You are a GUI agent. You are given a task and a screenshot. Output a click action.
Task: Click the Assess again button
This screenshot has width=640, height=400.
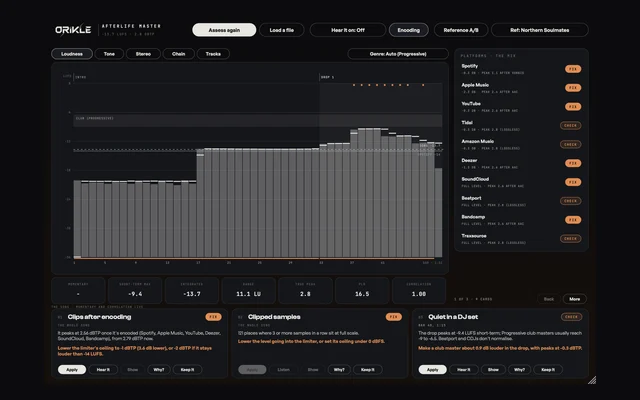coord(224,30)
